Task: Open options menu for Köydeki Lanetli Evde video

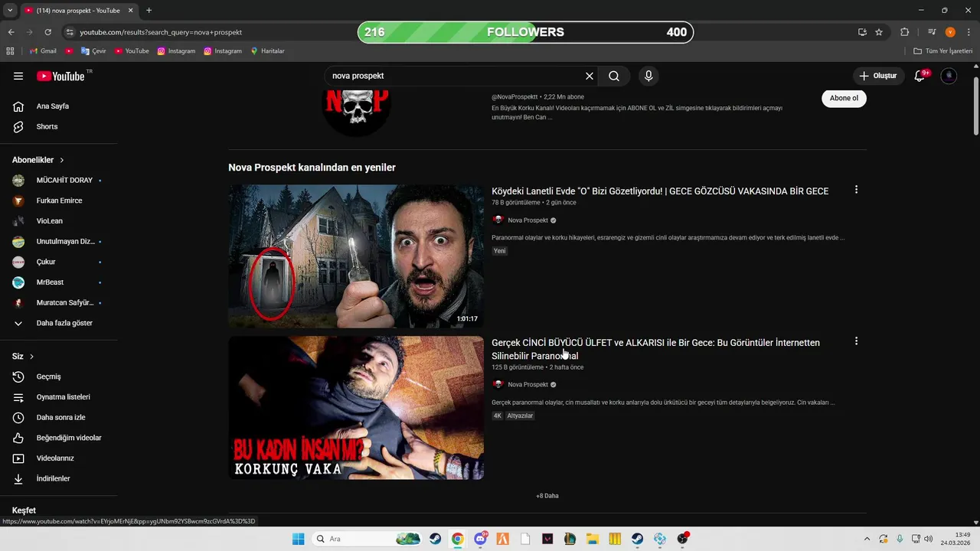Action: (856, 190)
